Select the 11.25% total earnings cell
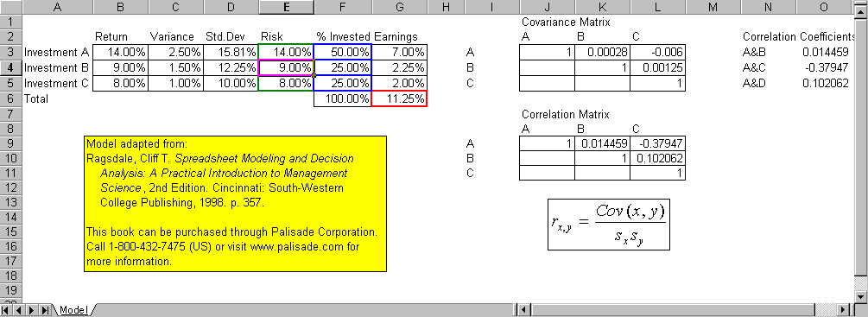Image resolution: width=868 pixels, height=317 pixels. [400, 98]
